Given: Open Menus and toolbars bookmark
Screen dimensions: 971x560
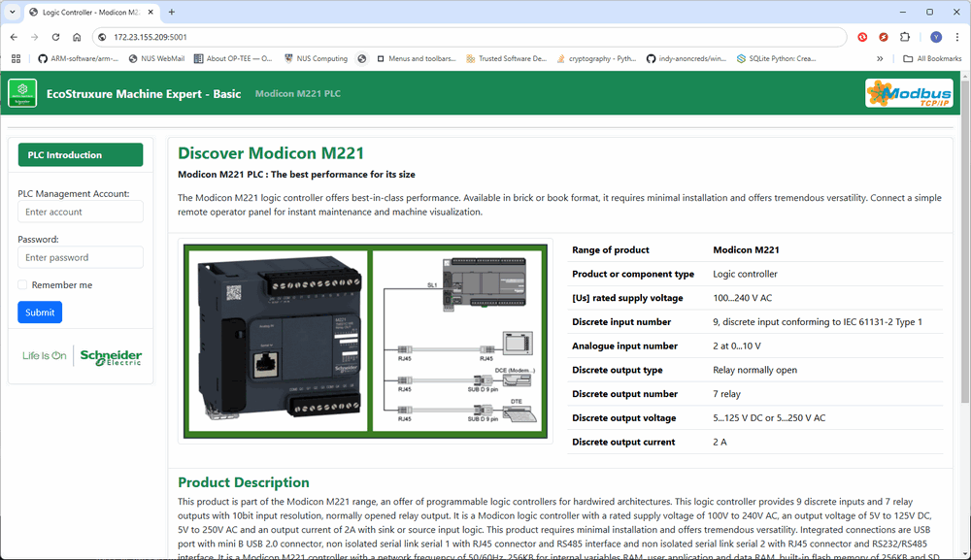Looking at the screenshot, I should point(417,59).
